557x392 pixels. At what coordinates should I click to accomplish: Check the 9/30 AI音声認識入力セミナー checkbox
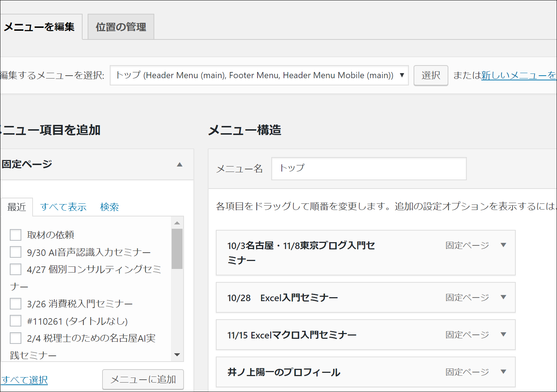(16, 252)
